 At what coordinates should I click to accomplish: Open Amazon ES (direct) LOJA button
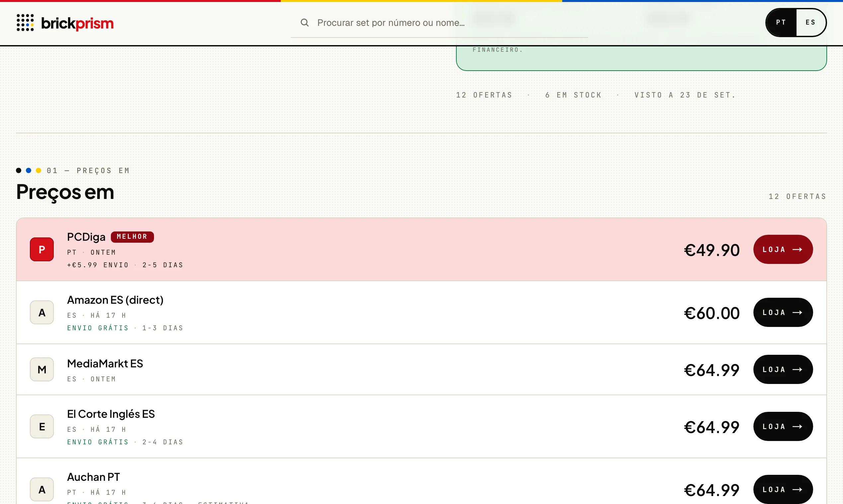[783, 312]
